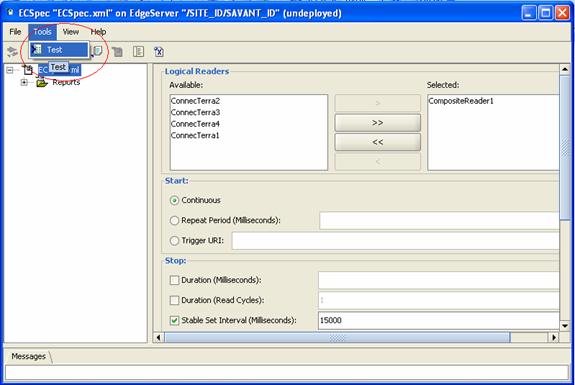Viewport: 575px width, 385px height.
Task: Click the Stable Set Interval field showing 15000
Action: pos(439,320)
